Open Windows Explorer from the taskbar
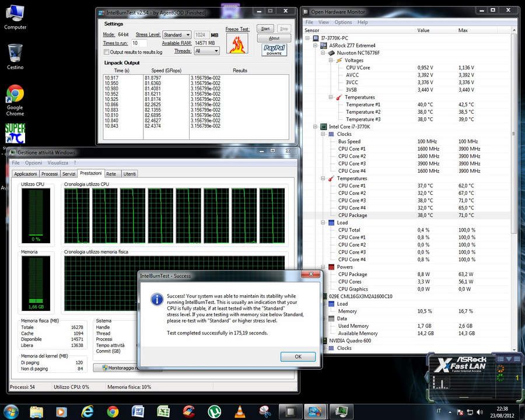The width and height of the screenshot is (525, 420). coord(37,412)
